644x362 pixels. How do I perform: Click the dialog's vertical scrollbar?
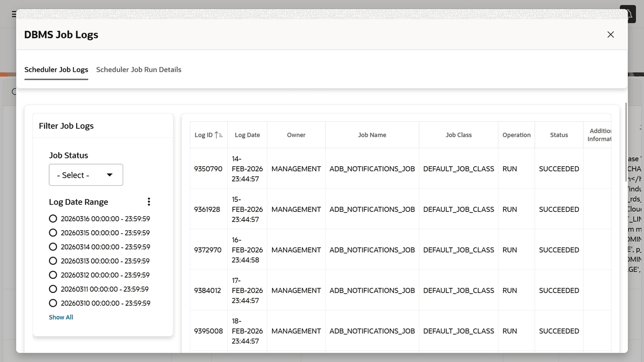point(626,143)
